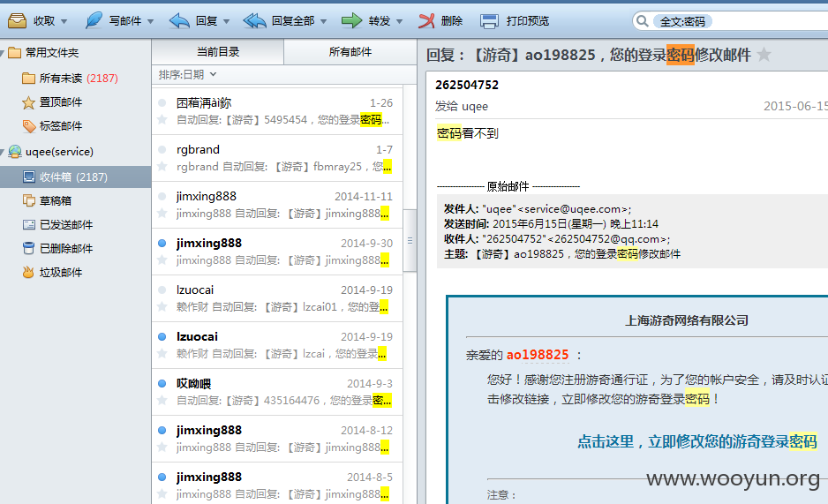Star the jimxing888 email dated 2014-8-5
The height and width of the screenshot is (504, 828).
point(162,494)
